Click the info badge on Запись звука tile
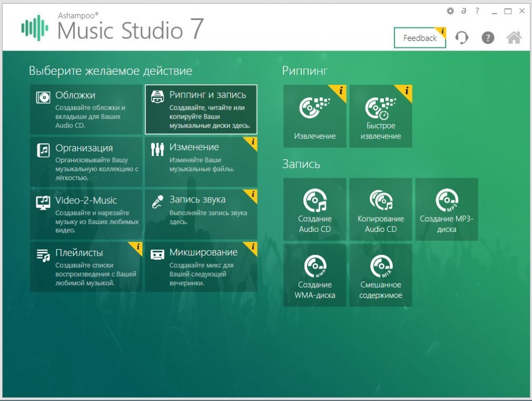The height and width of the screenshot is (401, 532). coord(252,194)
